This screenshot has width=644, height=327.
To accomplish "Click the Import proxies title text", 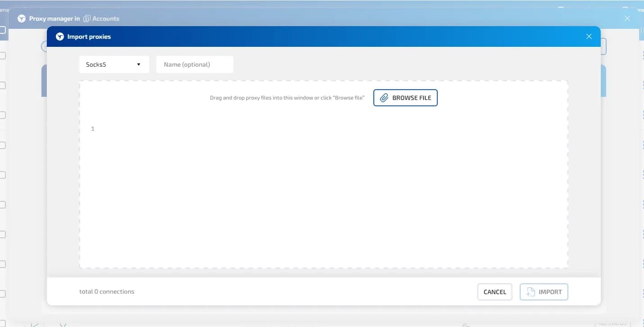I will [x=89, y=36].
